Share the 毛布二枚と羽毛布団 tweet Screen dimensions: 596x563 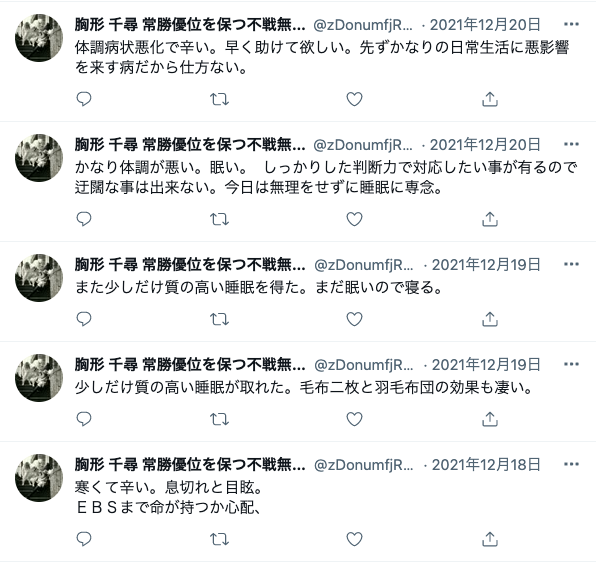pyautogui.click(x=490, y=419)
